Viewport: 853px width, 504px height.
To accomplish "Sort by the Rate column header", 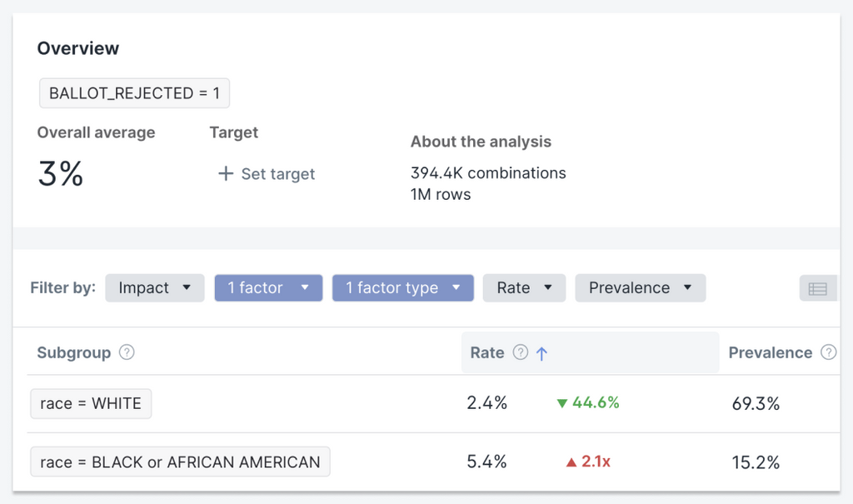I will [487, 352].
